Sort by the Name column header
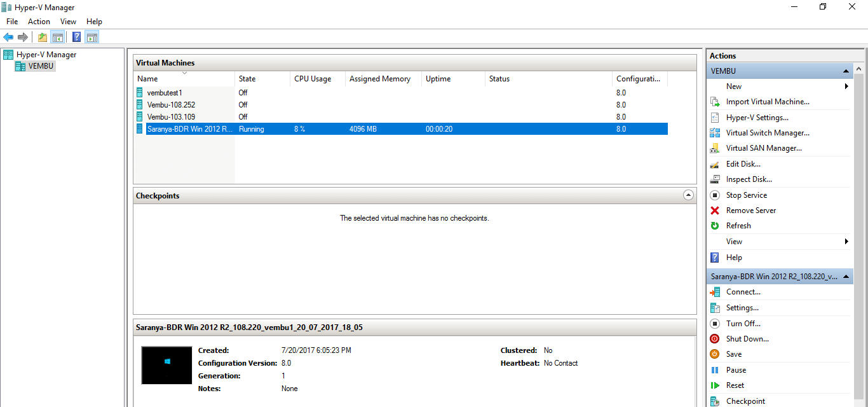The width and height of the screenshot is (868, 407). tap(184, 79)
